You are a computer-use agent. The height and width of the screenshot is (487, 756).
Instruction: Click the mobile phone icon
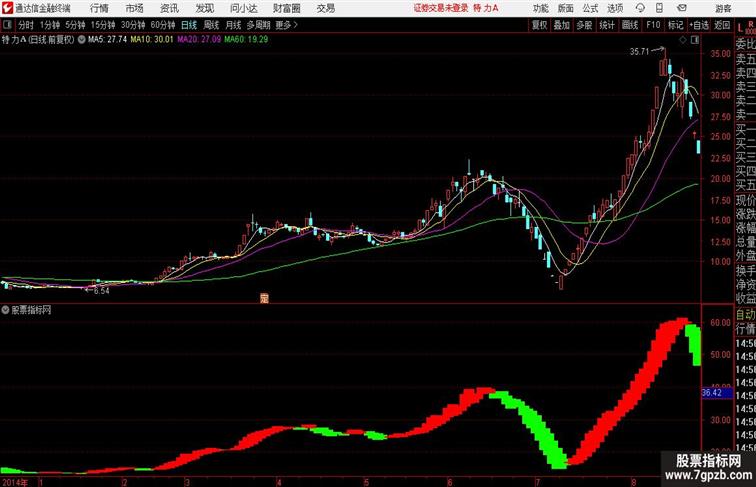click(660, 8)
